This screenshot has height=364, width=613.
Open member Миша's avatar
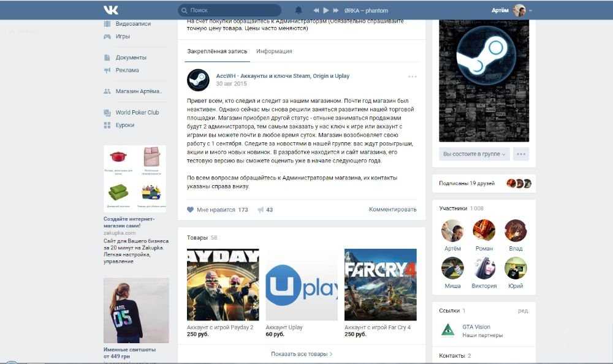tap(453, 268)
